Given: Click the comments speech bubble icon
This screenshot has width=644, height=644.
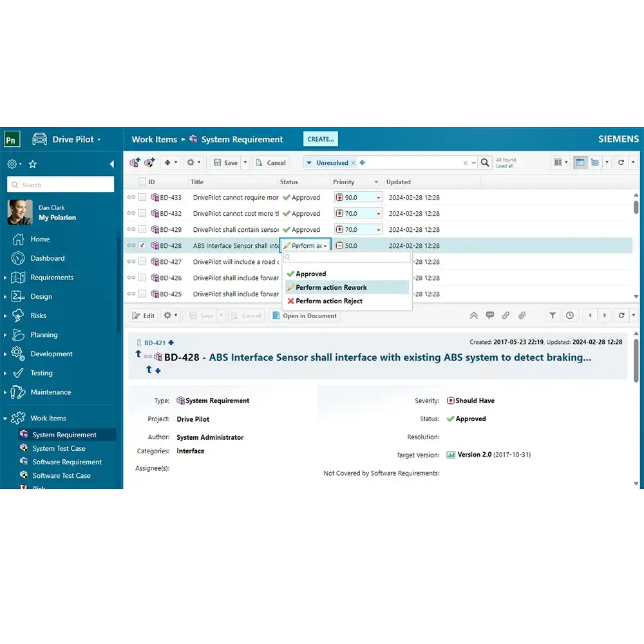Looking at the screenshot, I should [x=490, y=316].
